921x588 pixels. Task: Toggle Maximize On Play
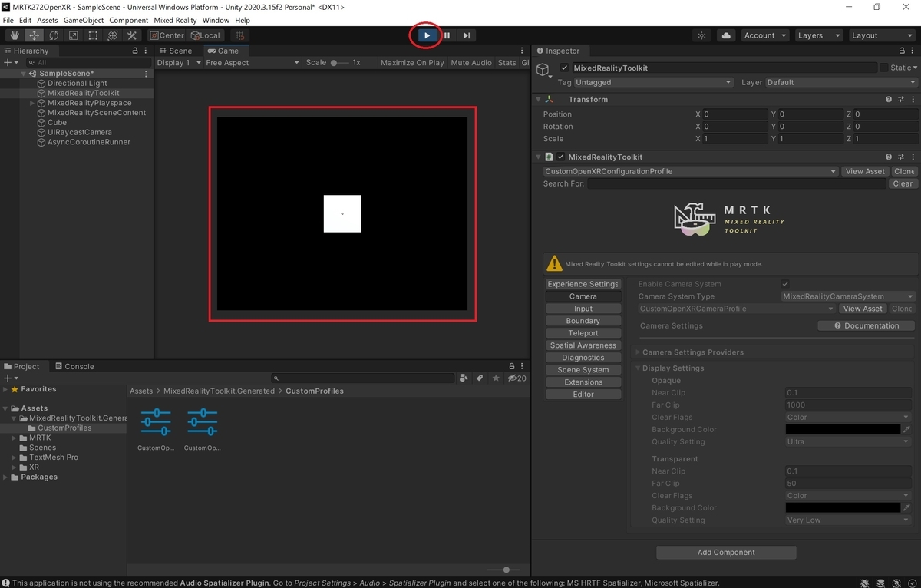[412, 63]
